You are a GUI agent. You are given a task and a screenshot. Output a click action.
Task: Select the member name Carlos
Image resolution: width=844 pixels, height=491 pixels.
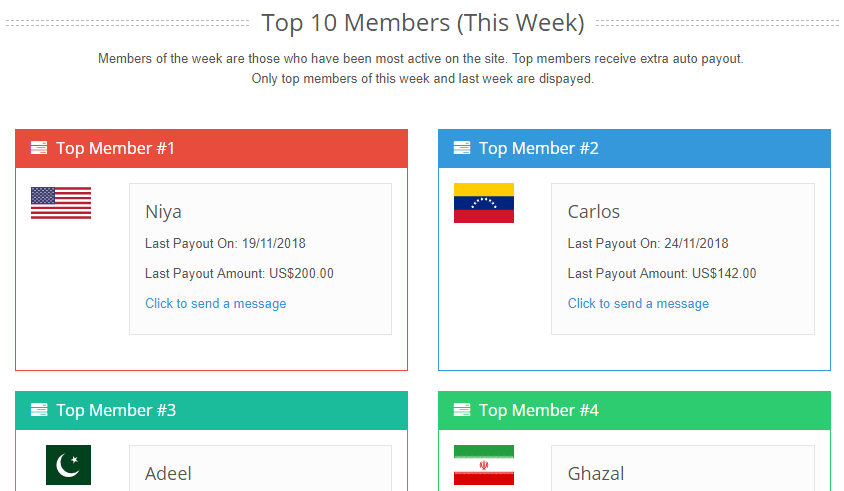[594, 212]
